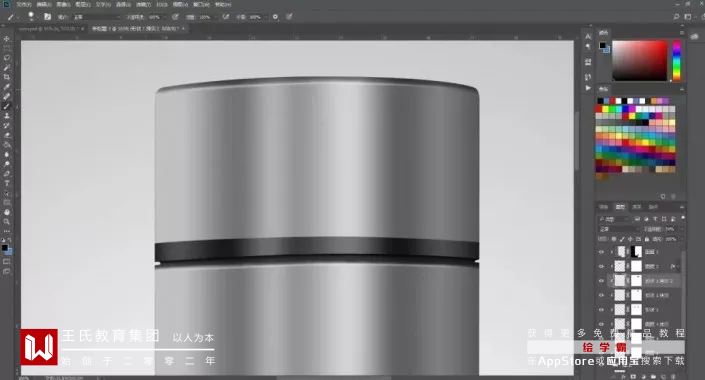Hide the fifth layer via eye icon
The height and width of the screenshot is (380, 705).
click(x=602, y=309)
